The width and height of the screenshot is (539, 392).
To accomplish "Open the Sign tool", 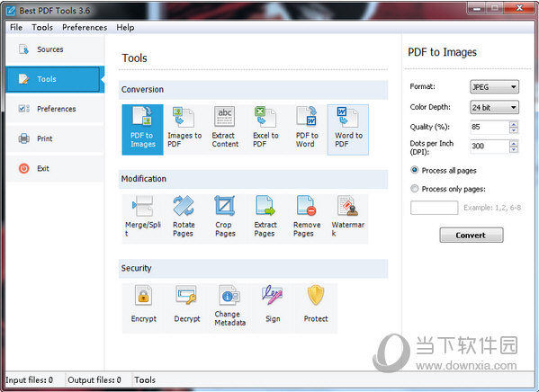I will coord(273,307).
